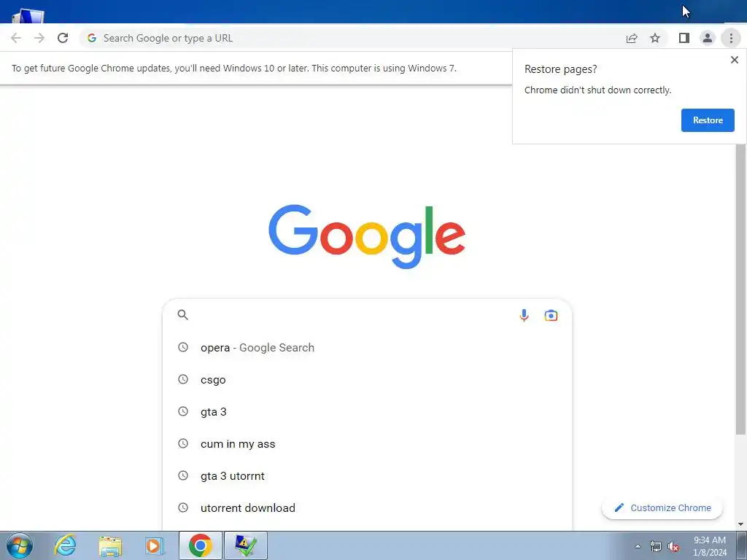Open Chrome's three-dot menu
Viewport: 747px width, 560px height.
tap(731, 38)
